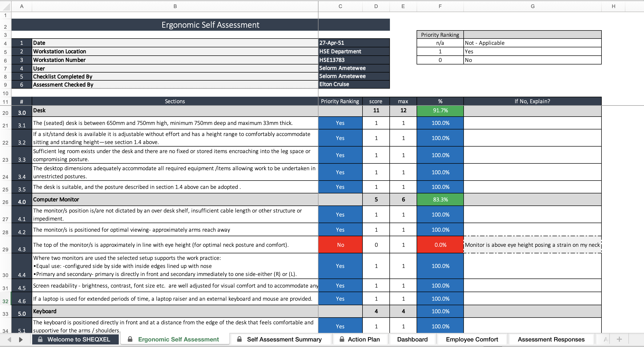The width and height of the screenshot is (644, 347).
Task: Click the User value Selorm Ametewee
Action: (354, 68)
